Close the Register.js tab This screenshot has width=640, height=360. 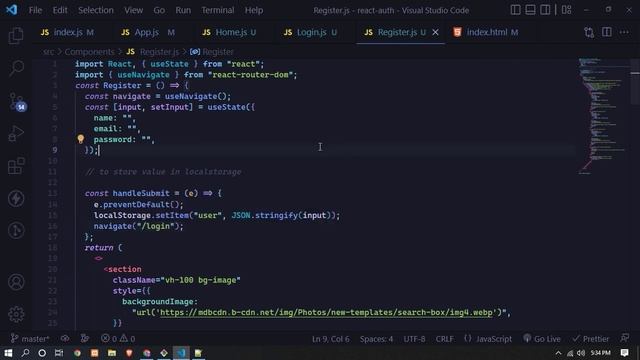point(435,32)
